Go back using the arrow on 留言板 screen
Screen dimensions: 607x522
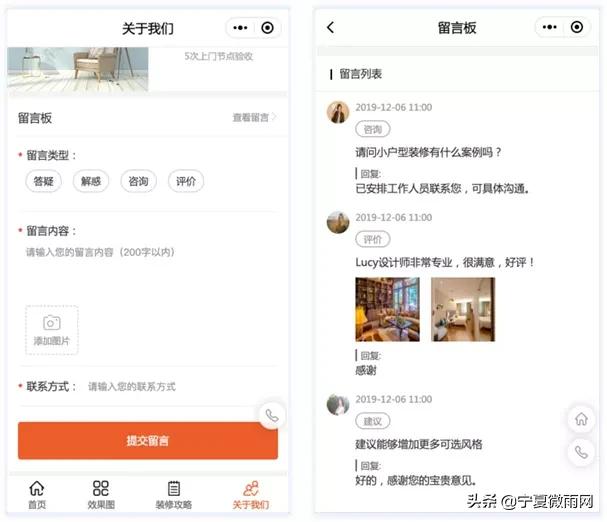click(330, 27)
